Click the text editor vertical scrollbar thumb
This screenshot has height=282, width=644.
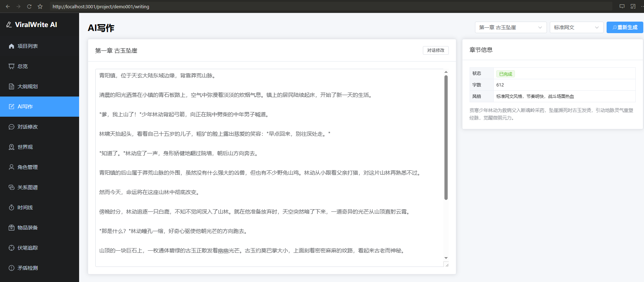(446, 137)
